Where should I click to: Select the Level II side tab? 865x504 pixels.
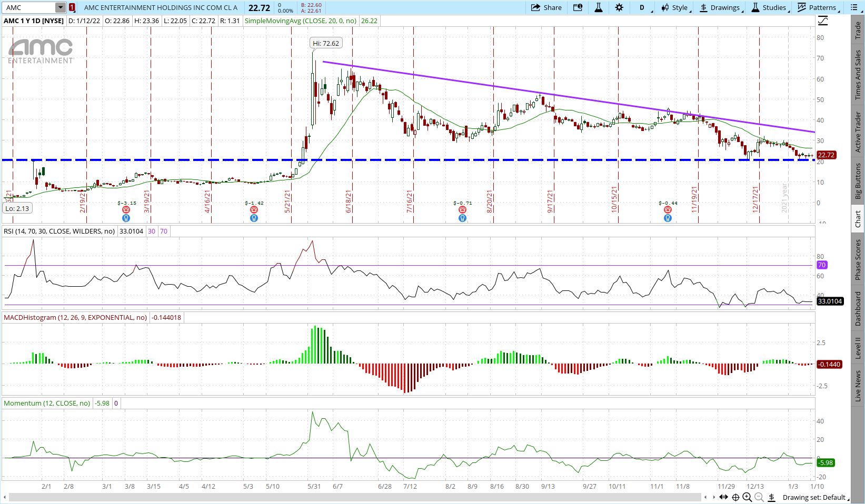click(x=858, y=348)
